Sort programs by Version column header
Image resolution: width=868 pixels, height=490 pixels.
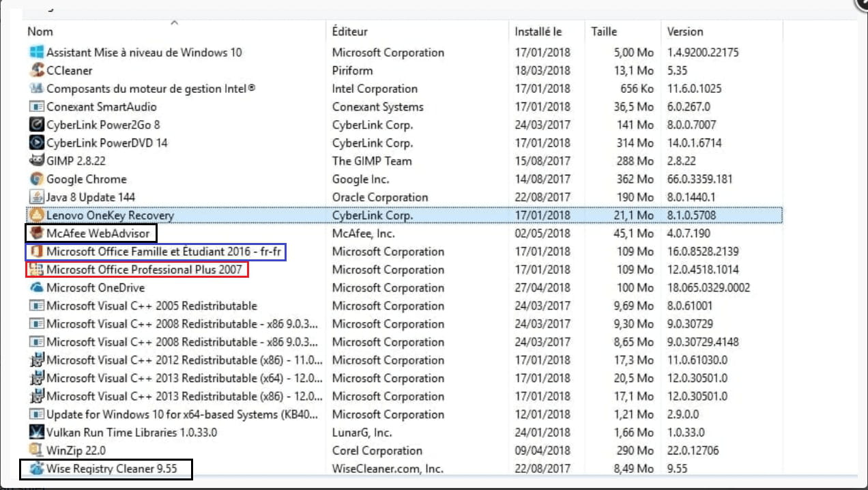685,31
